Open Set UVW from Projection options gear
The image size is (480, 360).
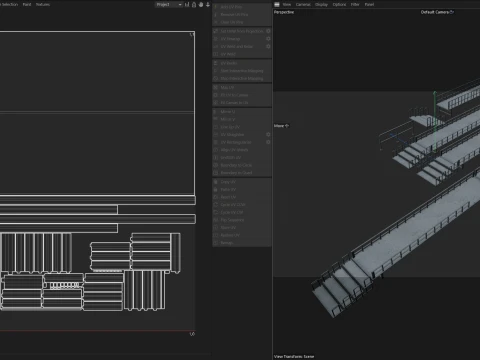[x=268, y=31]
